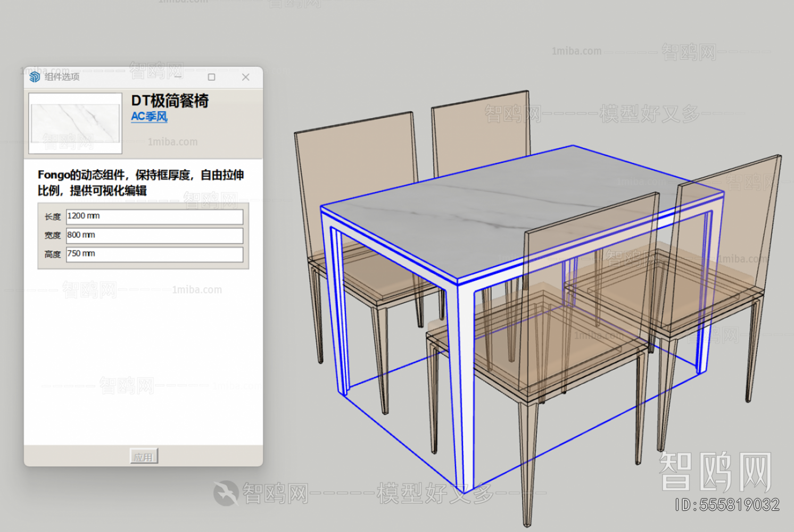Click inside the 长度 1200 mm field
The height and width of the screenshot is (532, 794).
click(x=154, y=217)
